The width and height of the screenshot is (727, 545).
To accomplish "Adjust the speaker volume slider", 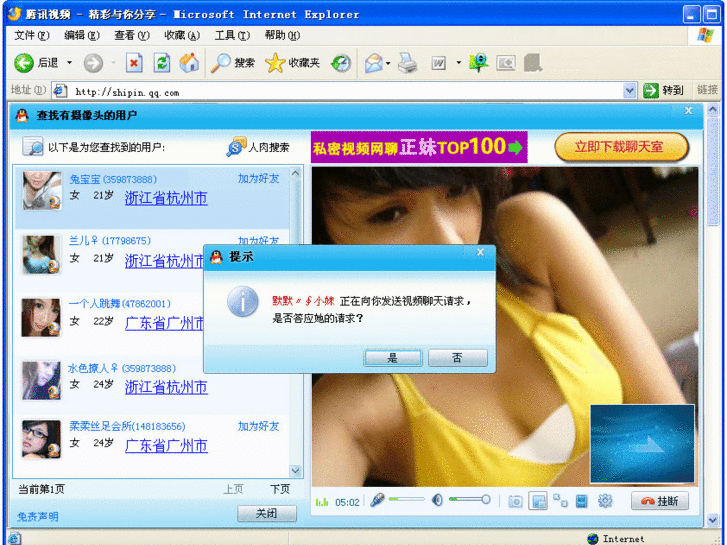I will point(470,499).
